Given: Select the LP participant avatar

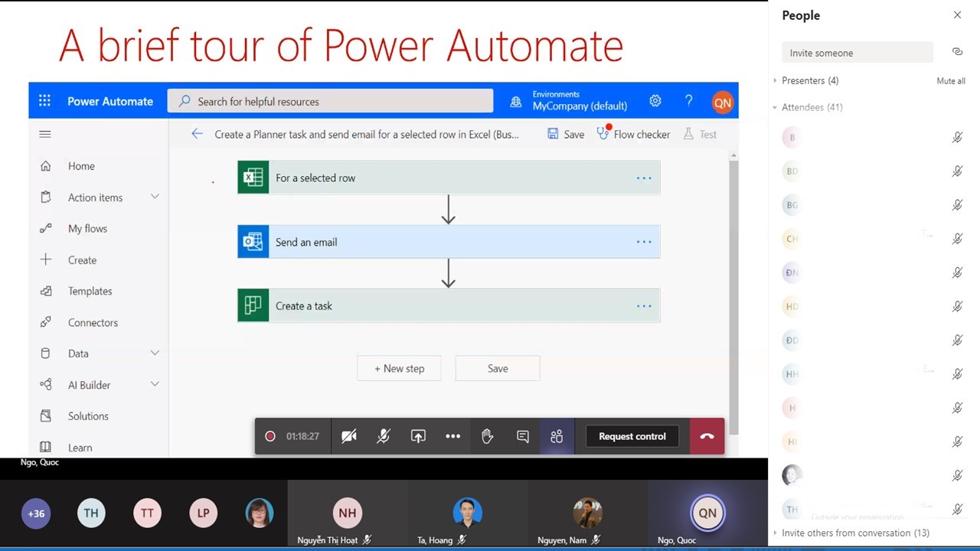Looking at the screenshot, I should pyautogui.click(x=203, y=514).
